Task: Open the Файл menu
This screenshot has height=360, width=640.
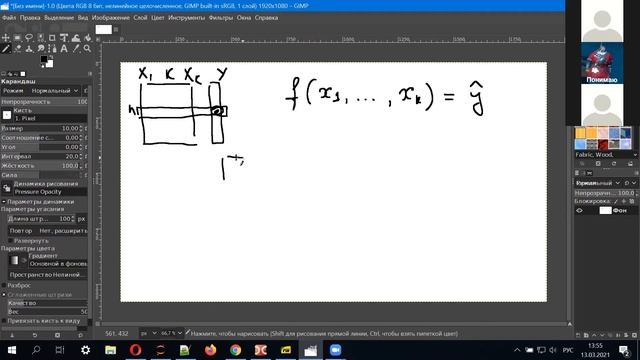Action: coord(9,18)
